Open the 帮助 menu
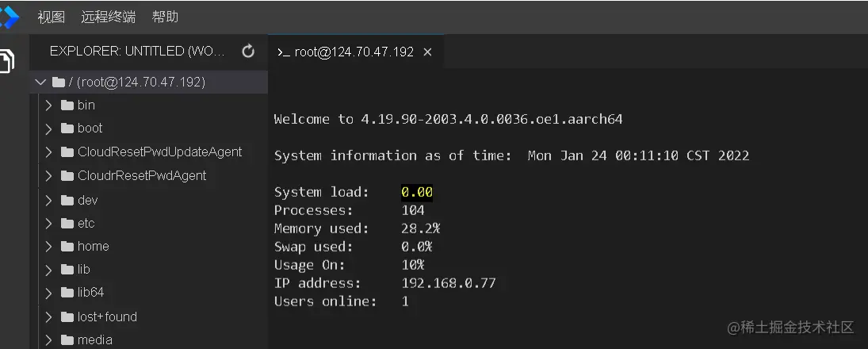Screen dimensions: 868x349 click(x=165, y=17)
